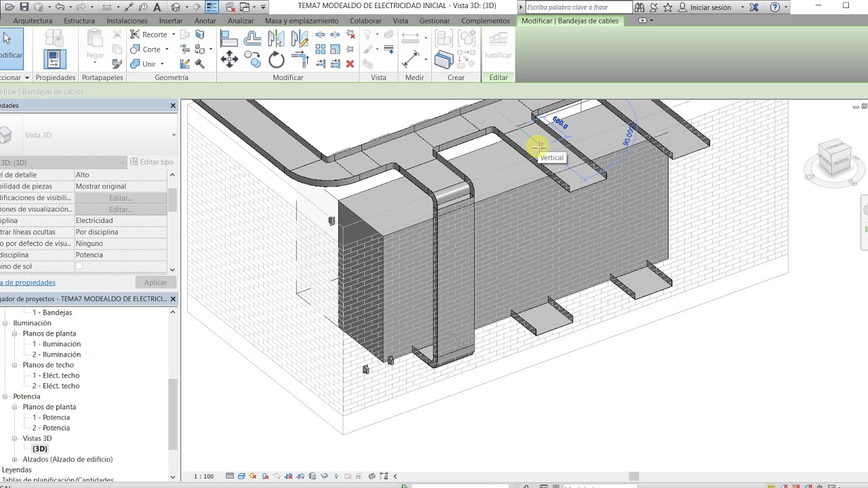
Task: Open the Arquitectura ribbon tab
Action: click(x=33, y=21)
